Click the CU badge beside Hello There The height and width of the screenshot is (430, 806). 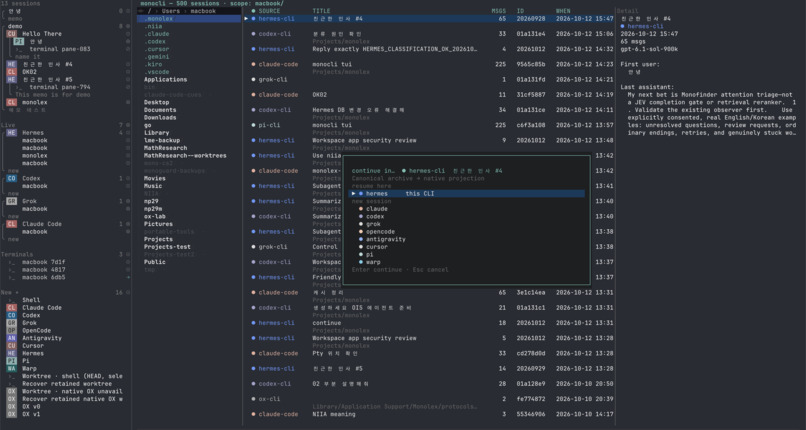[11, 34]
